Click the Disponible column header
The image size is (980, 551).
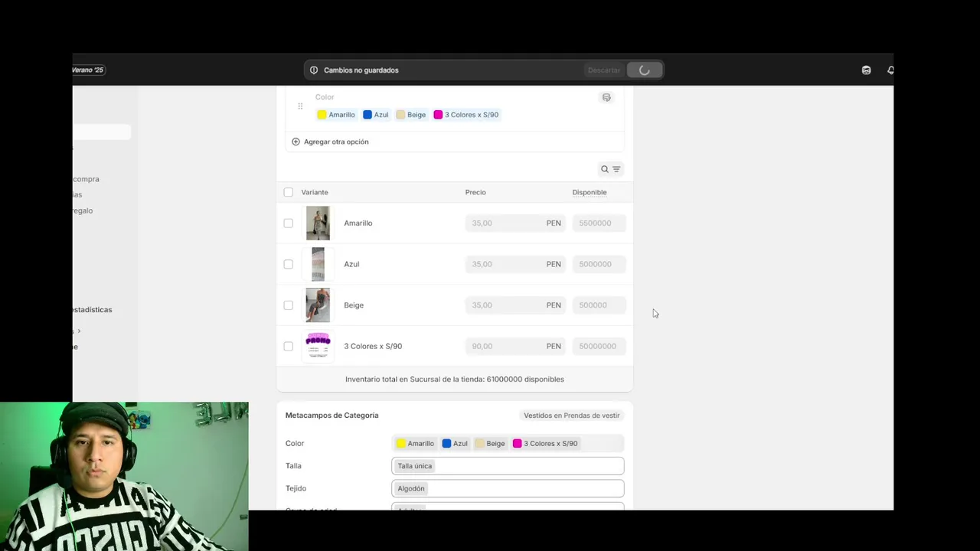590,192
